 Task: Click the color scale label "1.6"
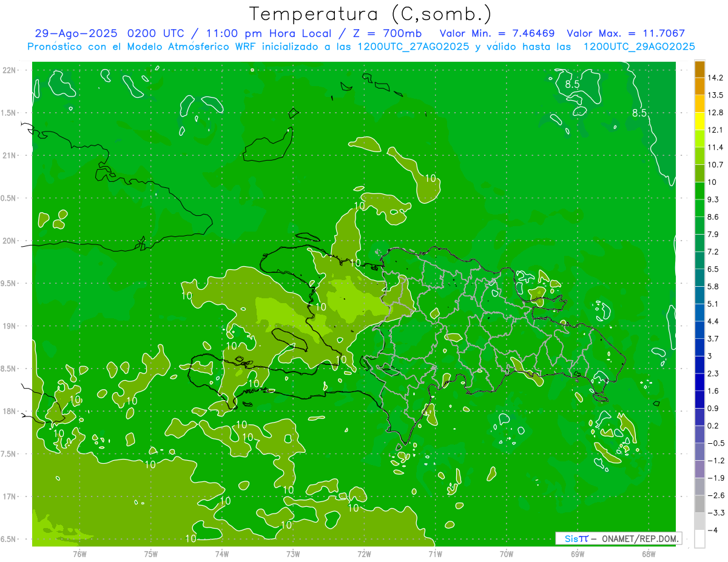pos(713,391)
